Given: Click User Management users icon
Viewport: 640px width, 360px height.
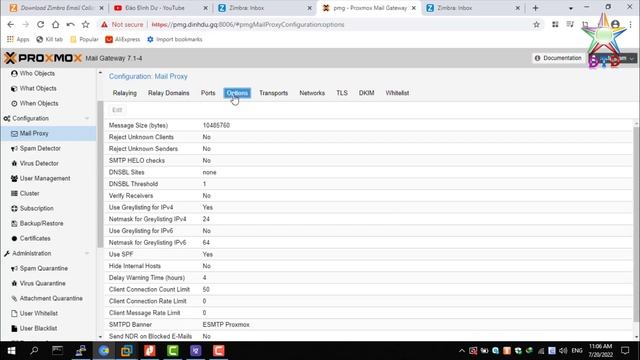Looking at the screenshot, I should coord(14,178).
